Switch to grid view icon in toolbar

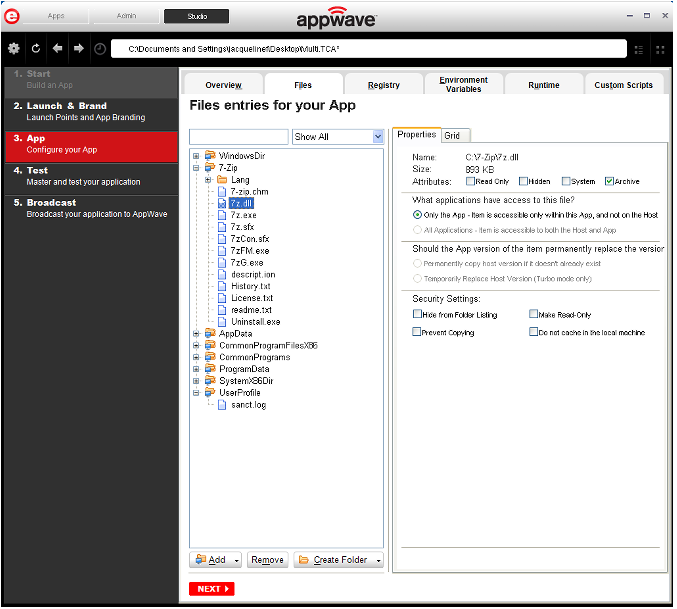(x=660, y=50)
